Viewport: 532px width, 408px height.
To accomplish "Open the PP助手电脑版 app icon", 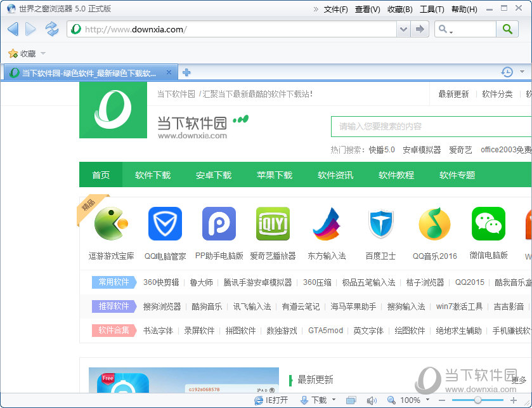I will click(x=219, y=224).
